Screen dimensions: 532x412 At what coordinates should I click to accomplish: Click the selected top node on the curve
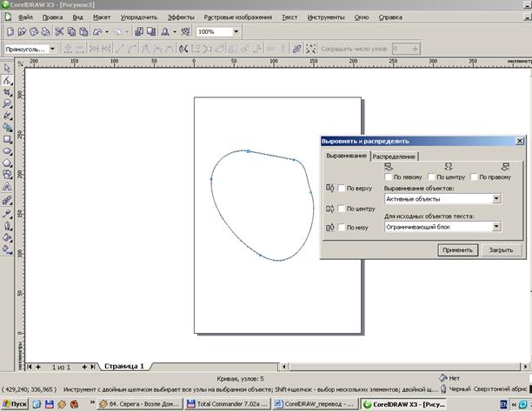(249, 151)
